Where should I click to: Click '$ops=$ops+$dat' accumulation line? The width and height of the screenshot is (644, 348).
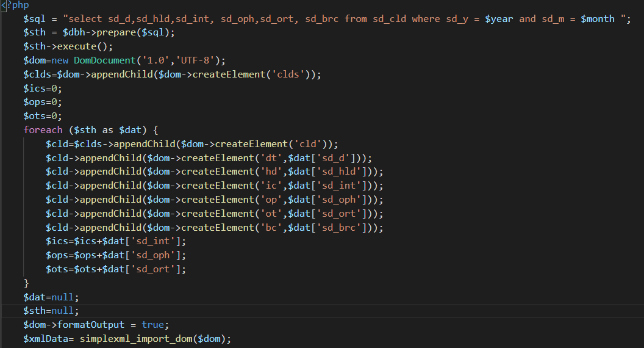[x=116, y=255]
